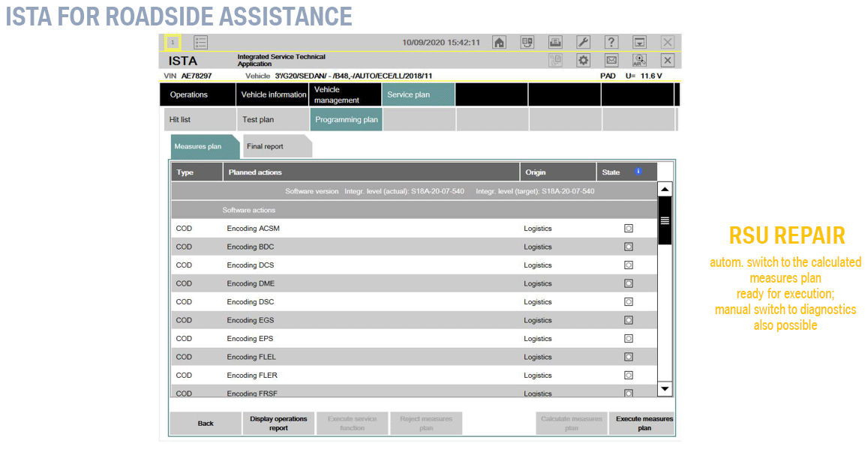Click the vehicle description 3'/G20/SEDAN text
This screenshot has width=868, height=449.
pyautogui.click(x=353, y=76)
